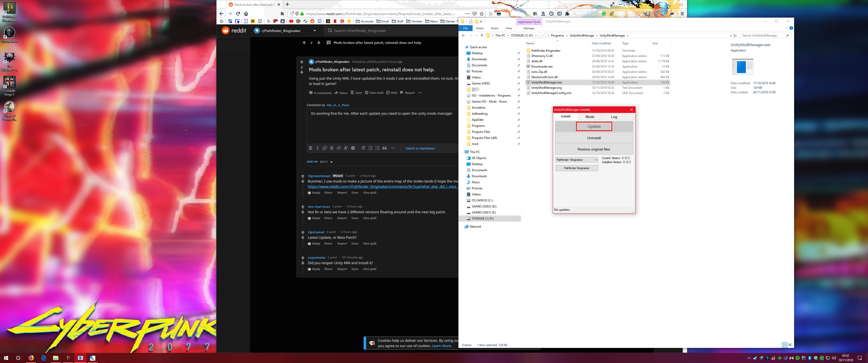Click the italic formatting icon

click(x=317, y=148)
